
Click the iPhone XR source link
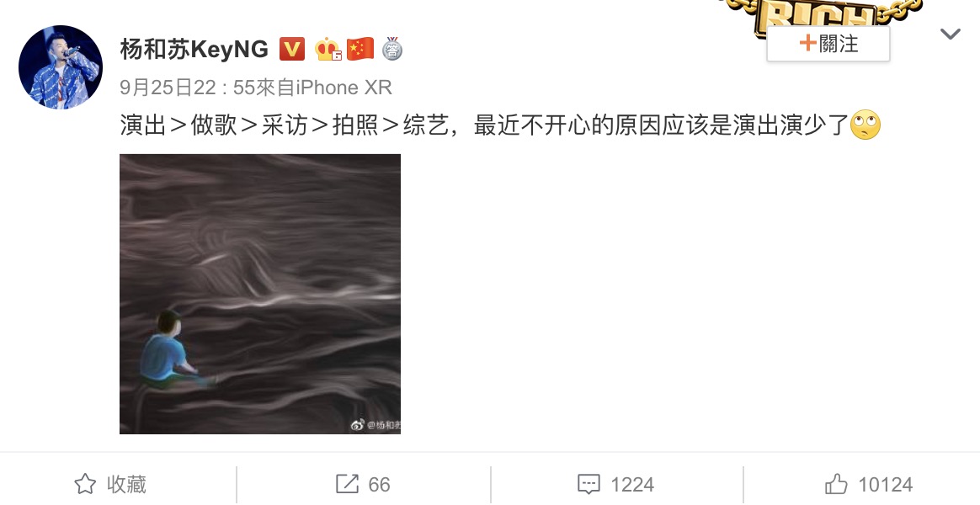344,88
